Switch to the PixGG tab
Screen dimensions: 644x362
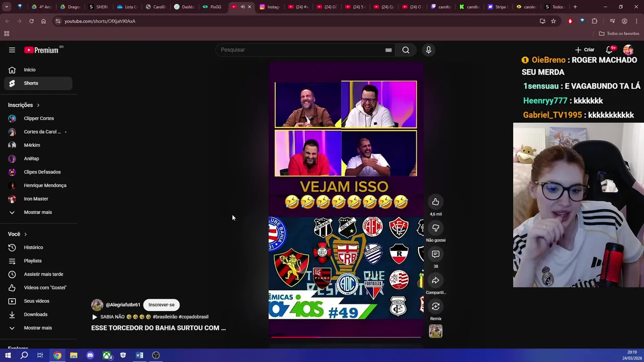click(x=212, y=7)
